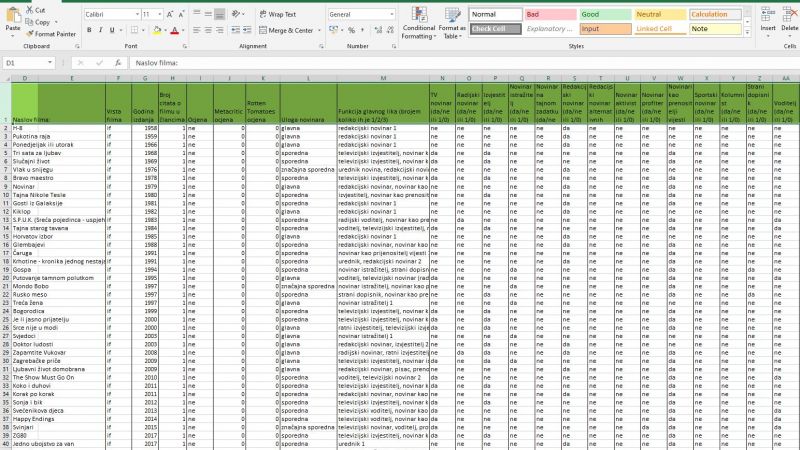Expand the General number format dropdown
Viewport: 800px width, 450px height.
point(392,15)
